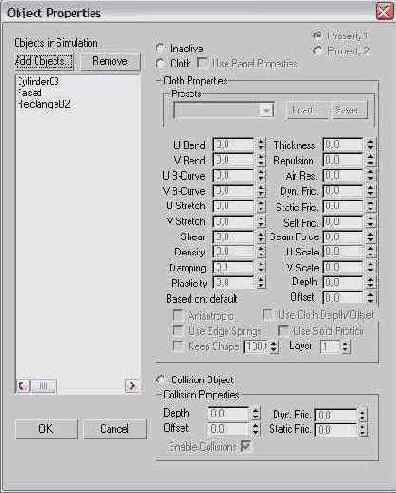
Task: Click the collision Depth spinner arrows
Action: coord(256,414)
